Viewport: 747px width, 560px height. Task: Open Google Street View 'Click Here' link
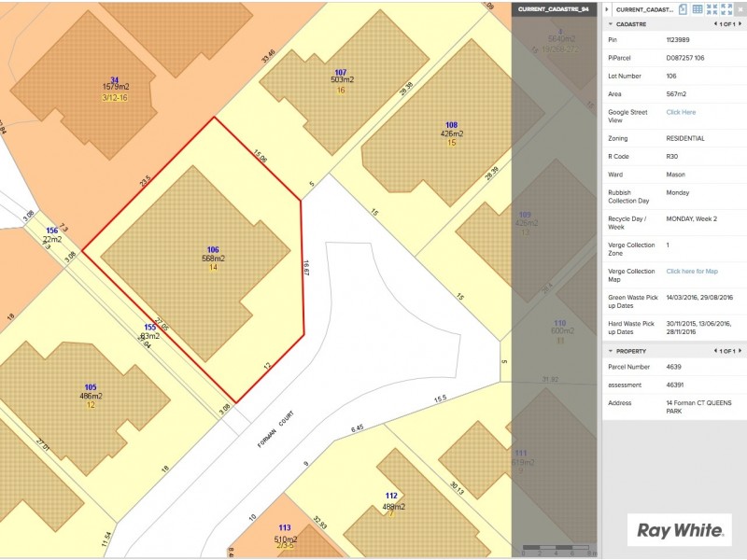click(x=680, y=112)
